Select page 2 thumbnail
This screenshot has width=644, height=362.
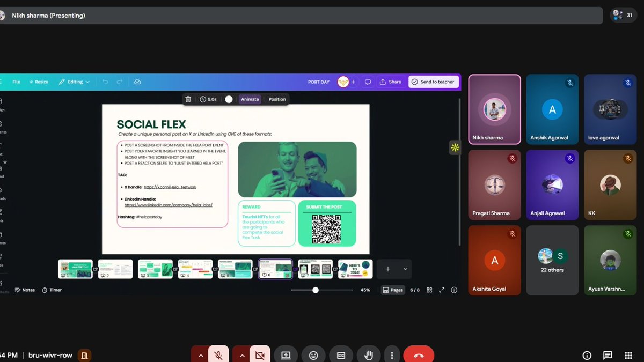[115, 269]
